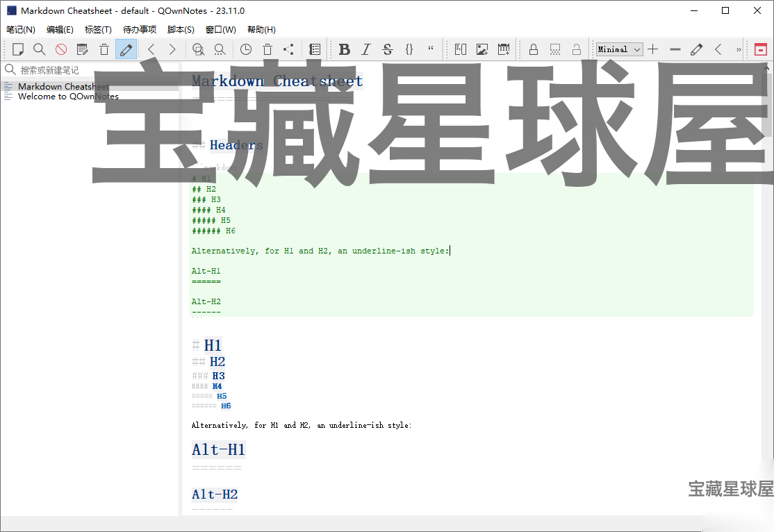Open the 编辑(E) menu

[x=60, y=30]
